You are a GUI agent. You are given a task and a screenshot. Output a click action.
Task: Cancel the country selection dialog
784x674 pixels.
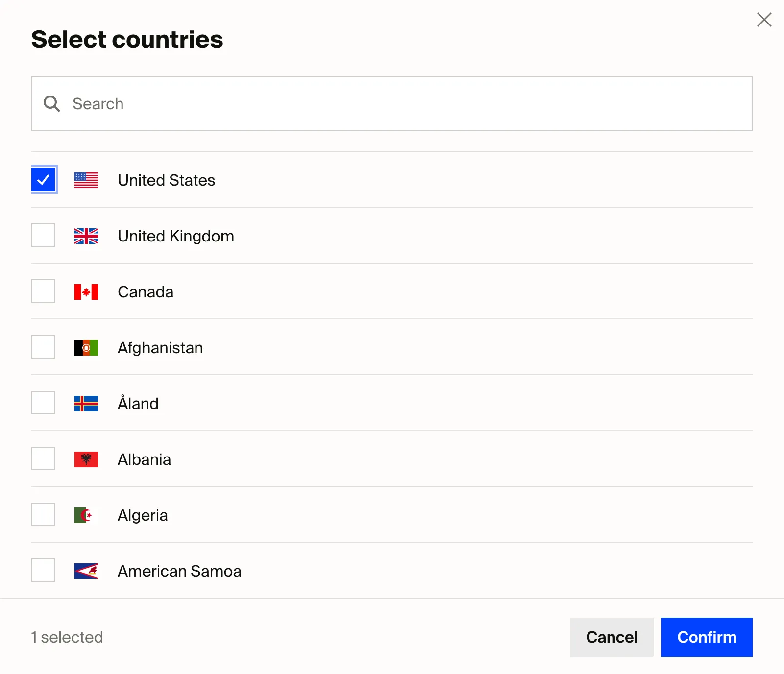point(612,637)
